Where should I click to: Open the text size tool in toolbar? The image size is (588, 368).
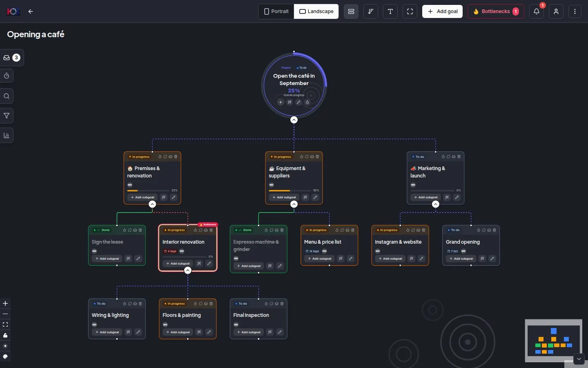coord(390,11)
